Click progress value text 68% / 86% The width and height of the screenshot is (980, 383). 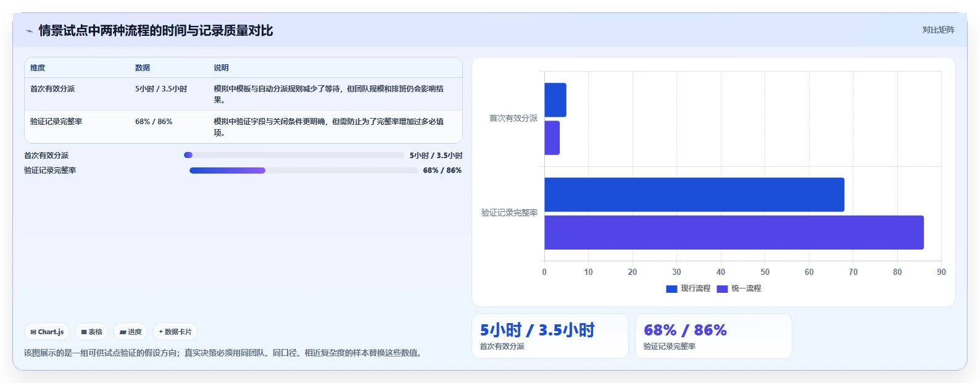coord(442,170)
